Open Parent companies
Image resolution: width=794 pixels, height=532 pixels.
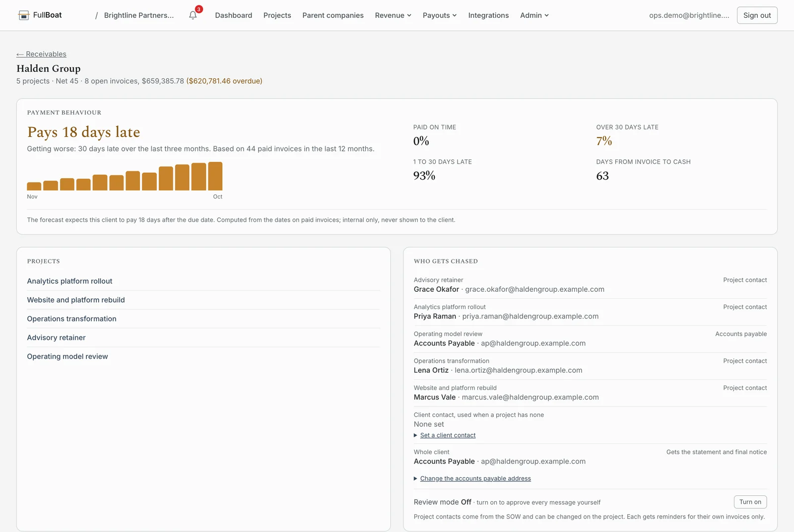point(333,15)
